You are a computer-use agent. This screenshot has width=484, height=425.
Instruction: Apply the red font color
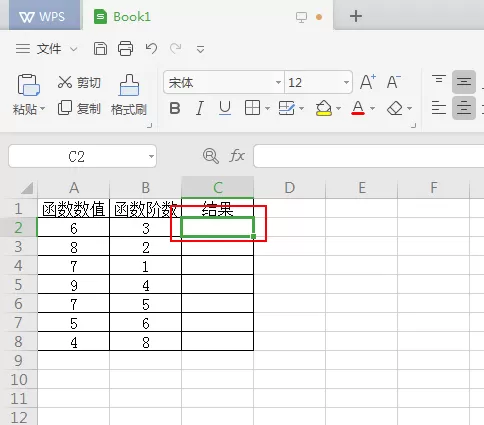click(358, 108)
